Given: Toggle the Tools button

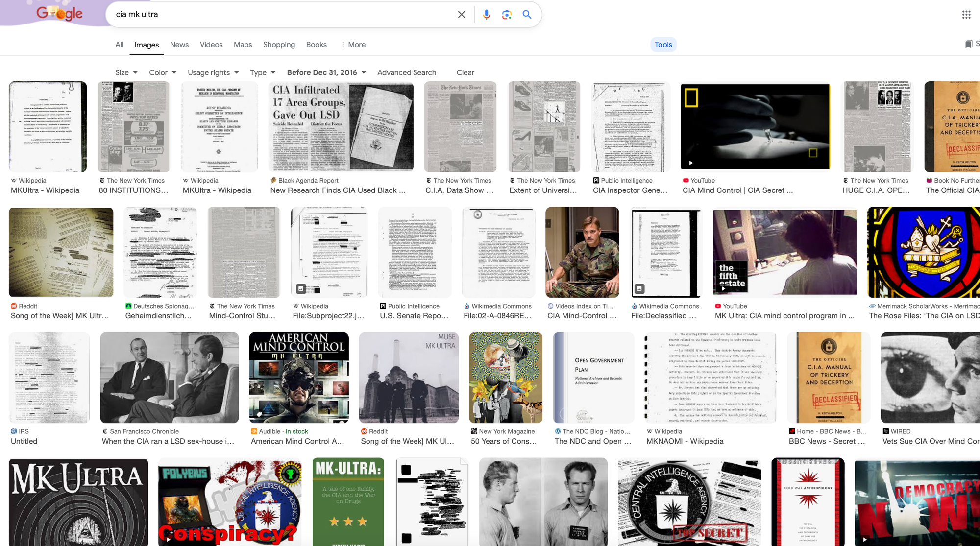Looking at the screenshot, I should pos(663,45).
